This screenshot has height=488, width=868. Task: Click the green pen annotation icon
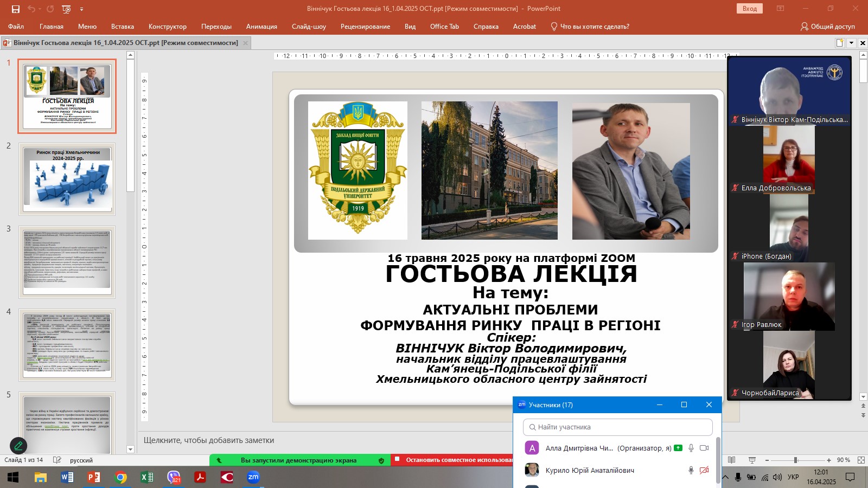[18, 446]
